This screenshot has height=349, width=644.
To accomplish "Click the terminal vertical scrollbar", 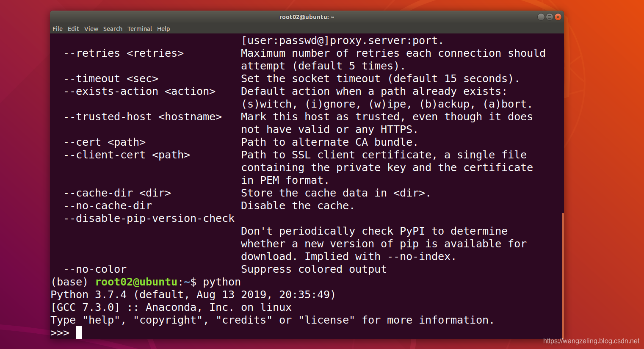I will pos(563,275).
